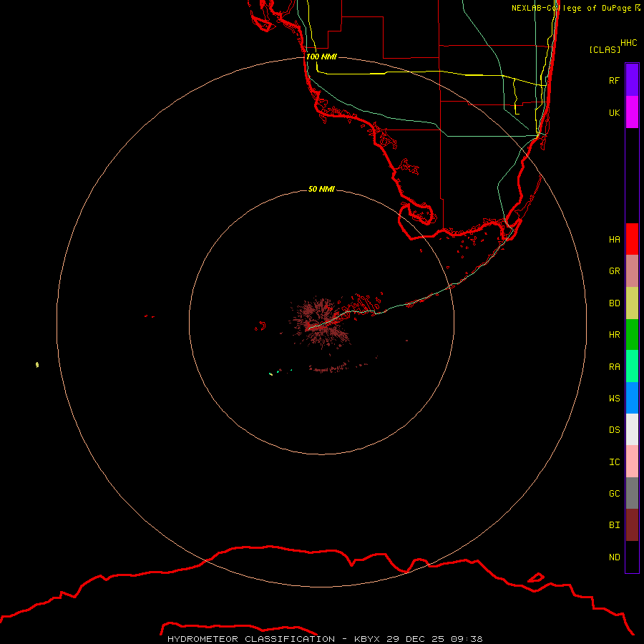This screenshot has height=644, width=644.
Task: Click the "NEXLAB-College of DuPage" credit text
Action: [572, 8]
